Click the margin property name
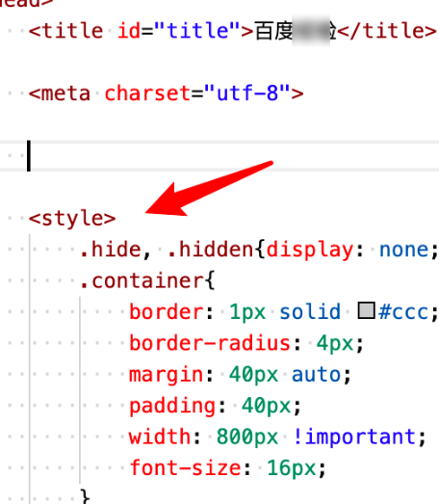 (x=166, y=375)
